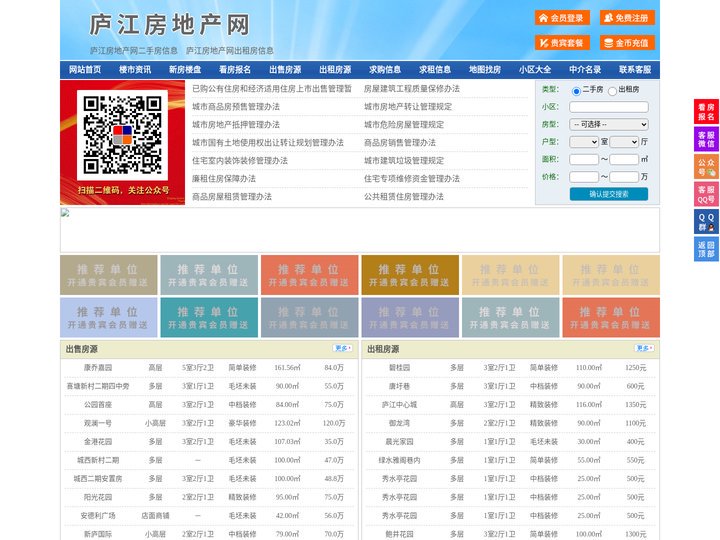Select 求租信息 in the navigation bar

pyautogui.click(x=435, y=70)
